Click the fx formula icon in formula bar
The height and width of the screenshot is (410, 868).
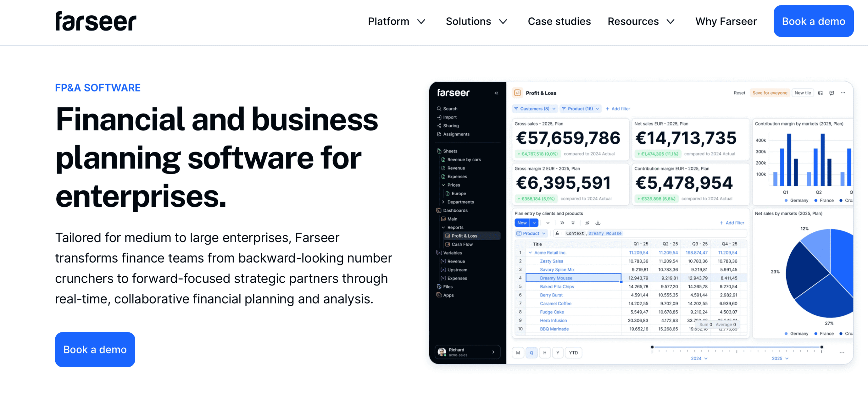(x=557, y=233)
